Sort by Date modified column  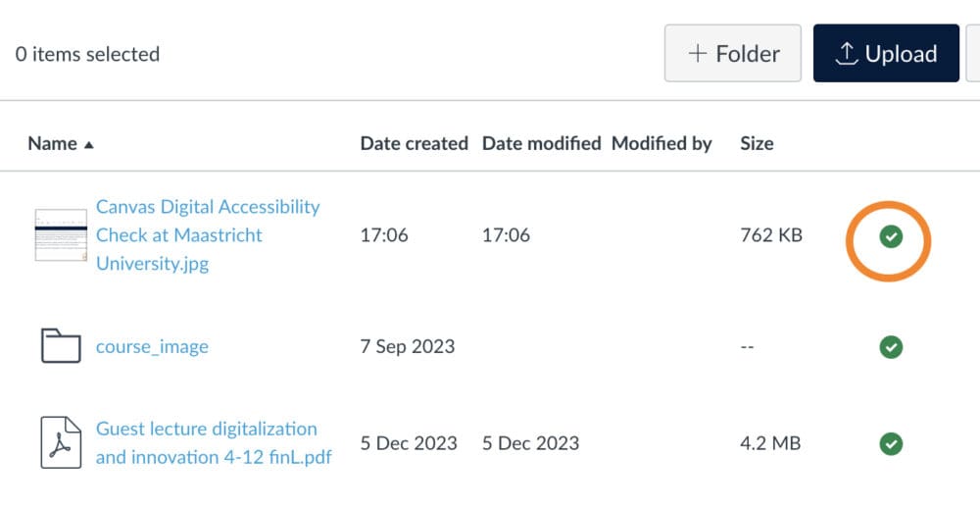[541, 143]
